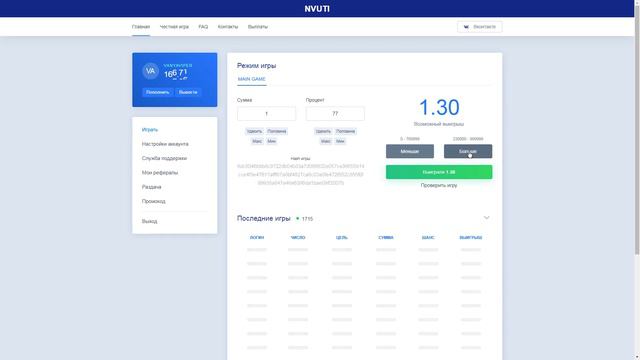
Task: Select Играть in the sidebar
Action: (x=150, y=130)
